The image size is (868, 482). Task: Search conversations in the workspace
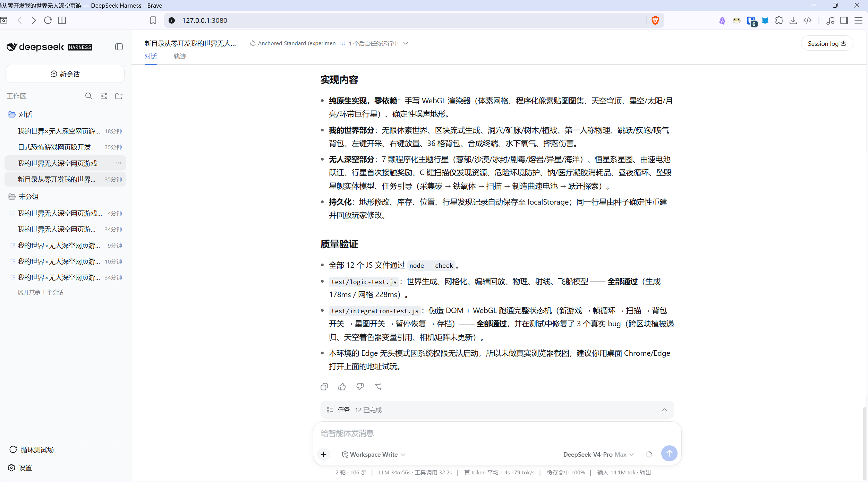pos(88,96)
